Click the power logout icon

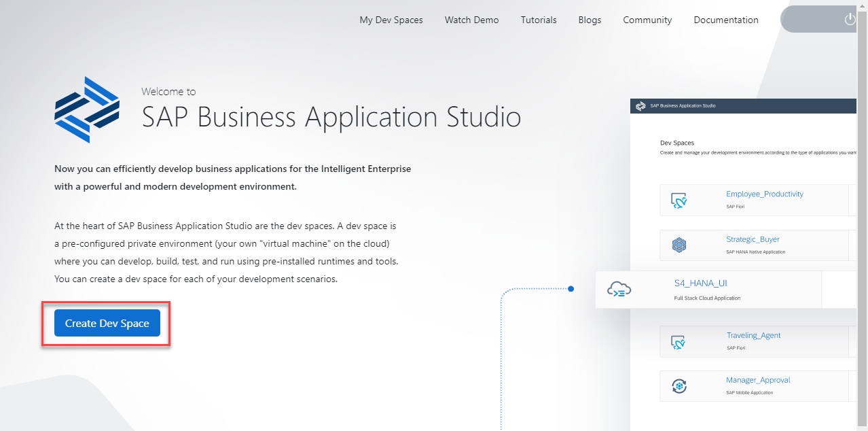[x=850, y=19]
